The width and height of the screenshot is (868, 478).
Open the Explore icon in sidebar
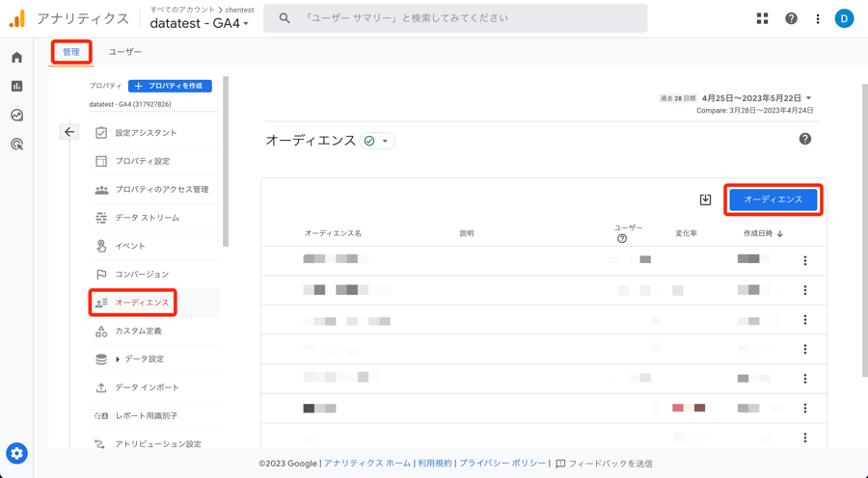point(16,116)
